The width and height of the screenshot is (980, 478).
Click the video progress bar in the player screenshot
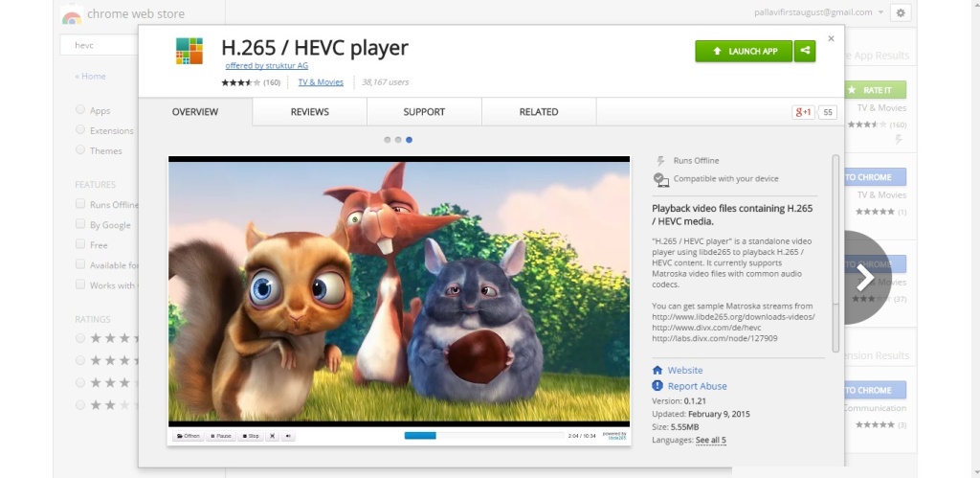pos(484,436)
